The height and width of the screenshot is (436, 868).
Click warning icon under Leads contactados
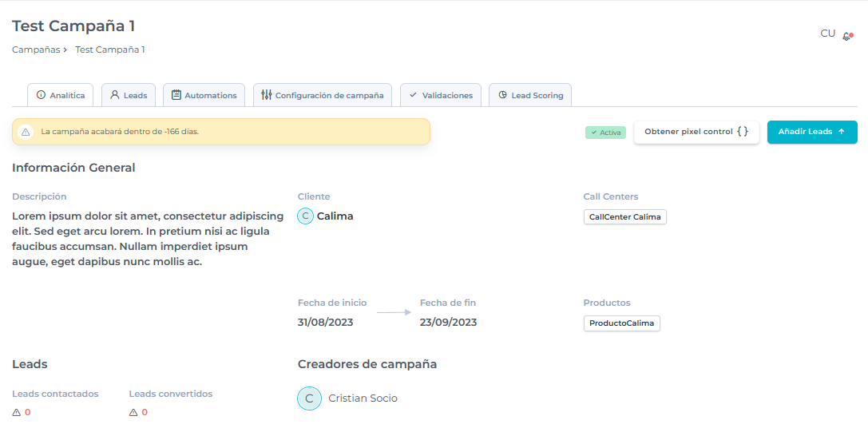tap(17, 413)
